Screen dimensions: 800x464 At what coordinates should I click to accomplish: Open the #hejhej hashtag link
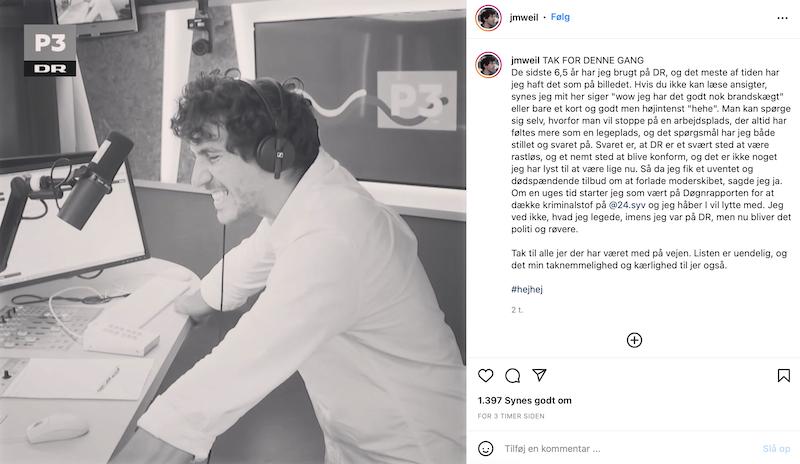[x=527, y=289]
